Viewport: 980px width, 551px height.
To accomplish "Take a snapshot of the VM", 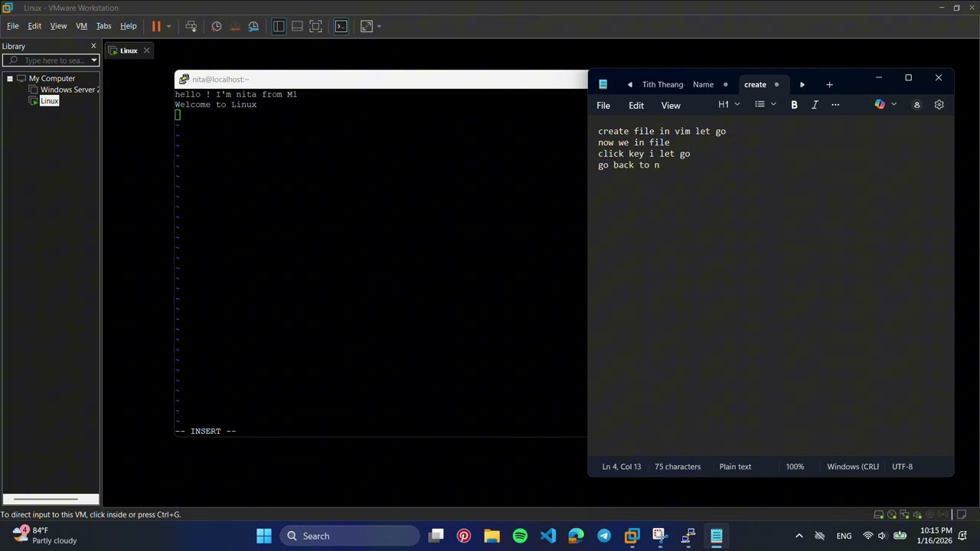I will [x=217, y=26].
